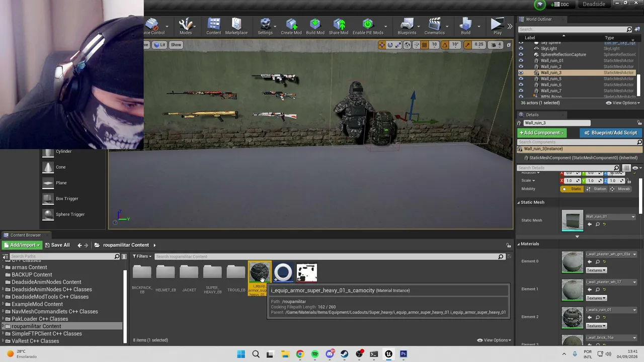This screenshot has width=644, height=362.
Task: Click the Blueprint/Add Script button
Action: point(610,133)
